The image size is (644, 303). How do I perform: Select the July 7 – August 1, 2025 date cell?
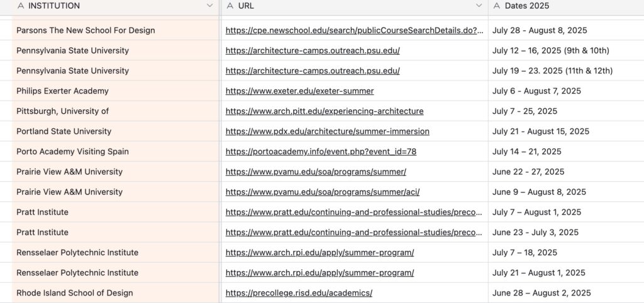pos(566,212)
